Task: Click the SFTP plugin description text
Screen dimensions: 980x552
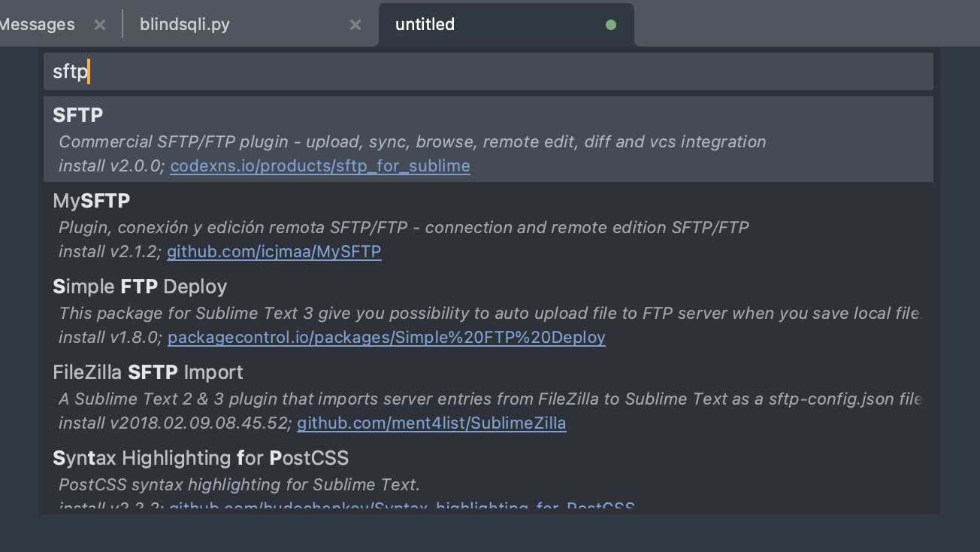Action: (x=412, y=141)
